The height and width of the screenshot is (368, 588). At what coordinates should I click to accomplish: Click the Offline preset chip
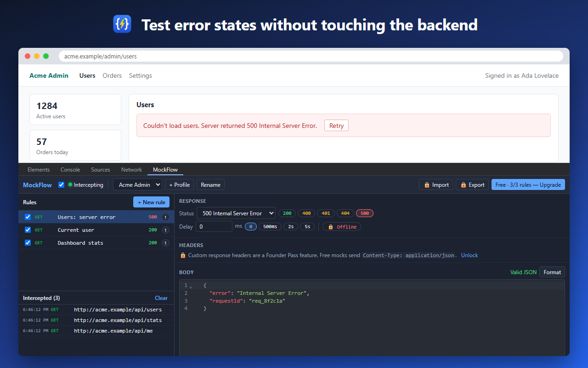pyautogui.click(x=342, y=227)
